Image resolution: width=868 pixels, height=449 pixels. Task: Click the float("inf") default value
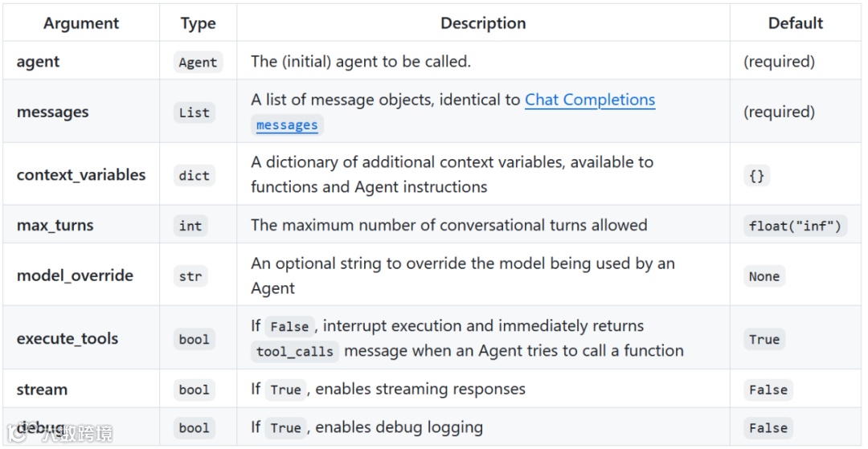794,226
